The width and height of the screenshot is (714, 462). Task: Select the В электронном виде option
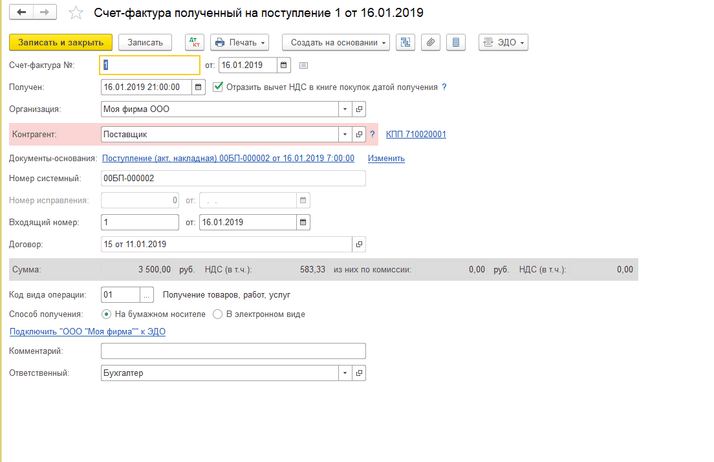point(217,314)
